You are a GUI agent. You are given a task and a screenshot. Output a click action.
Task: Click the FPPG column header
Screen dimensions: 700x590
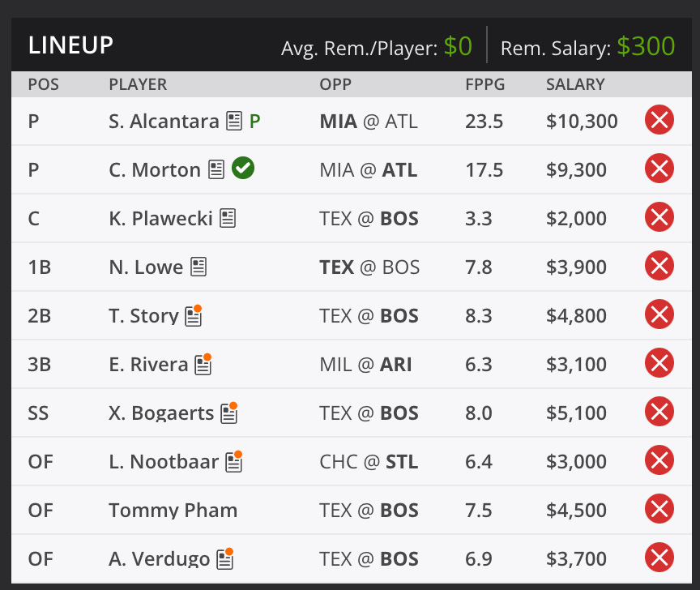click(484, 84)
